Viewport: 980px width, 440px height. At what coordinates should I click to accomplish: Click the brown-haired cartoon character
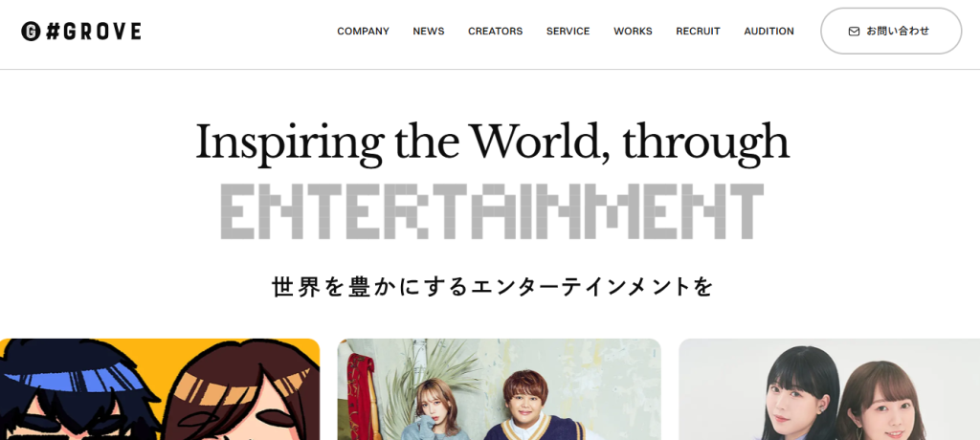coord(240,390)
